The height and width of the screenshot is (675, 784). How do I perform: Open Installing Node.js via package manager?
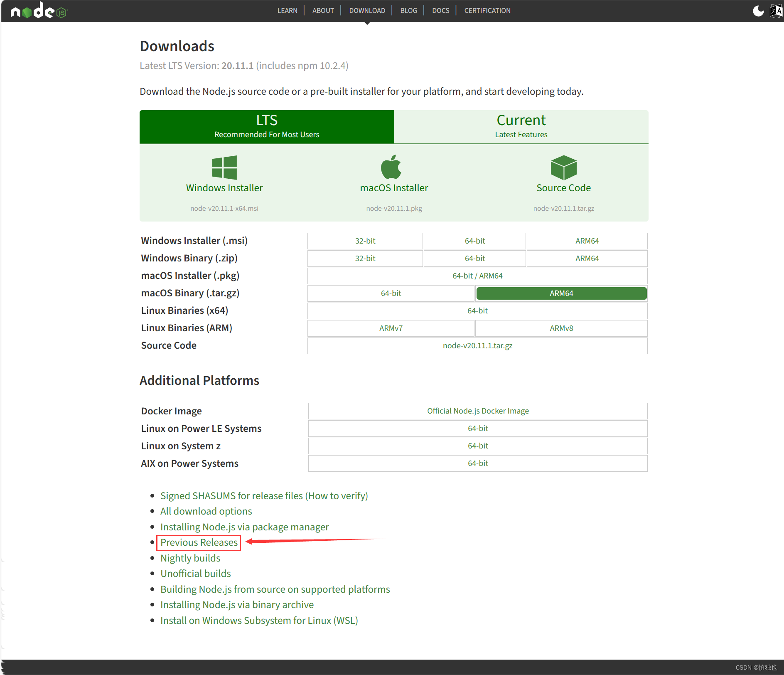pos(244,527)
